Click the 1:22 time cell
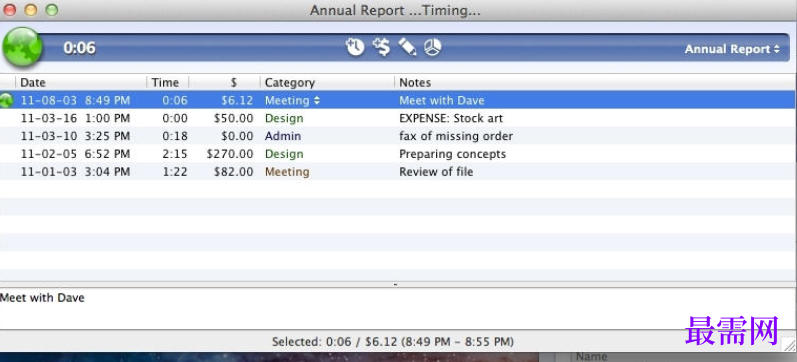797x362 pixels. [175, 172]
